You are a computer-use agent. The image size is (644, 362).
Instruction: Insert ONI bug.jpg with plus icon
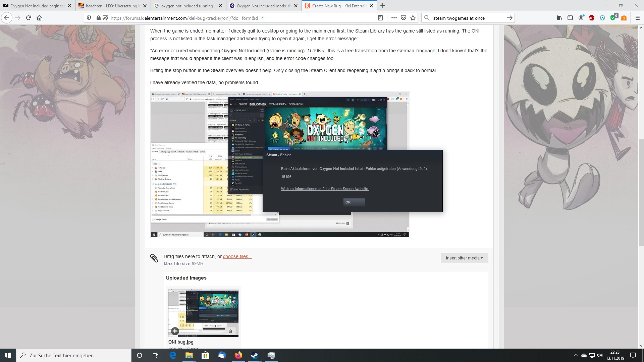coord(175,331)
